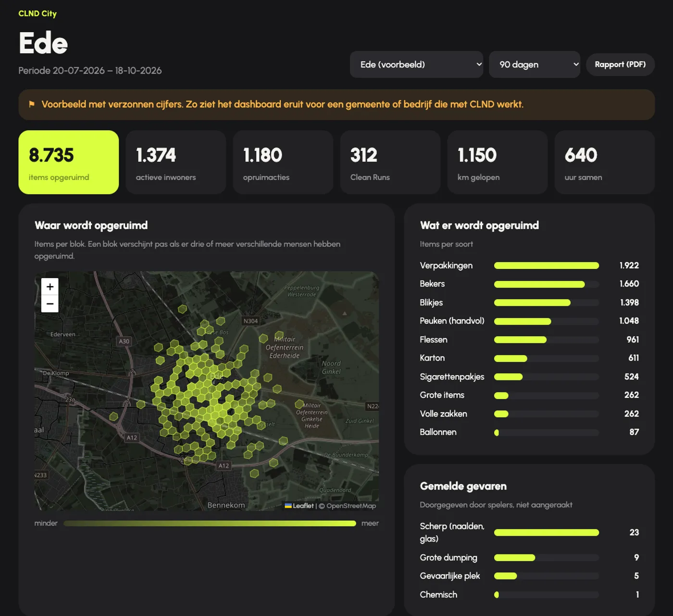Click the Verpakkingen progress bar
Image resolution: width=673 pixels, height=616 pixels.
547,265
